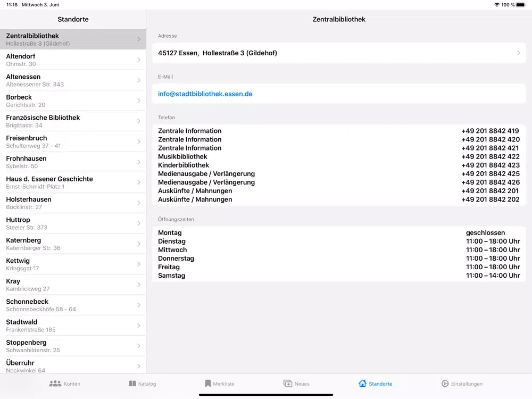The height and width of the screenshot is (399, 532).
Task: Open the Konten people icon
Action: click(x=55, y=384)
